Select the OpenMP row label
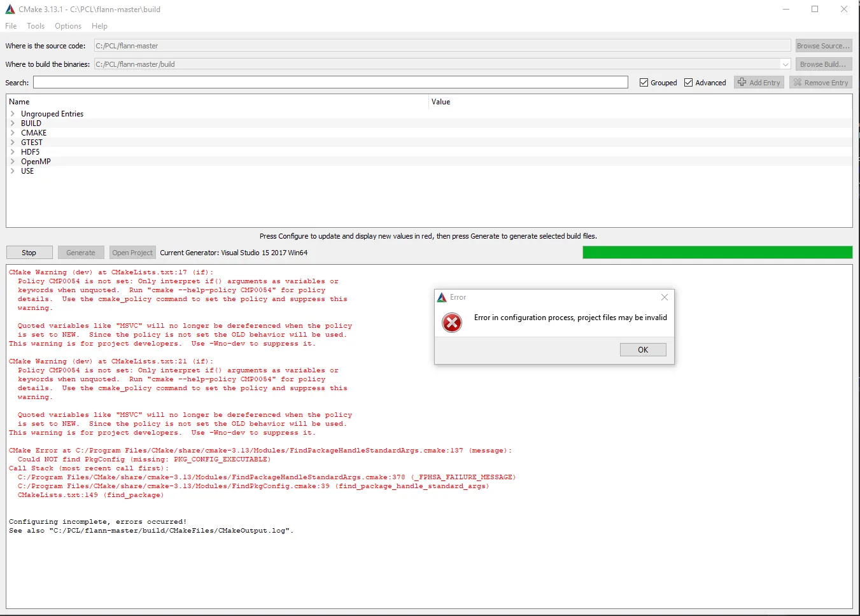The height and width of the screenshot is (616, 860). (x=36, y=162)
